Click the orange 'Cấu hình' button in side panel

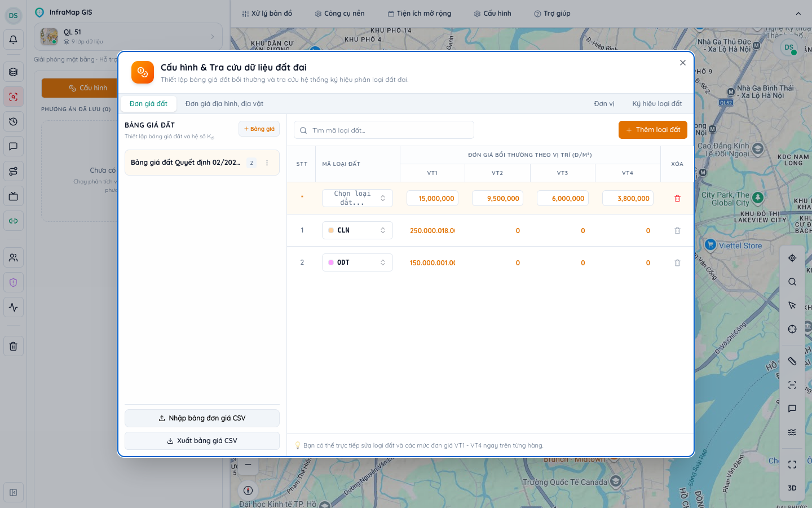point(80,88)
